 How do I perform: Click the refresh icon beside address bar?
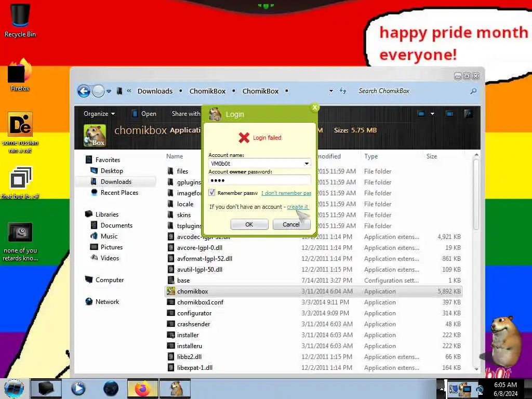point(343,91)
